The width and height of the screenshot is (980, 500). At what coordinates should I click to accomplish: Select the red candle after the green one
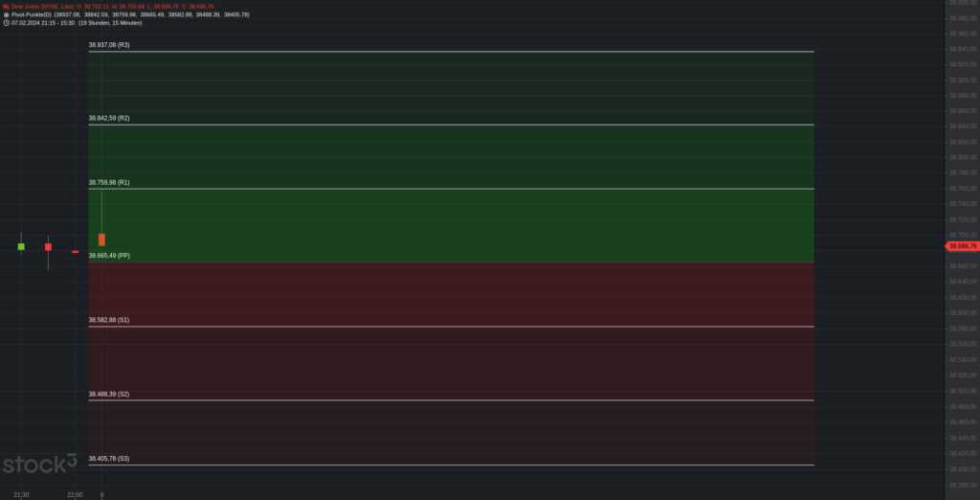tap(48, 247)
